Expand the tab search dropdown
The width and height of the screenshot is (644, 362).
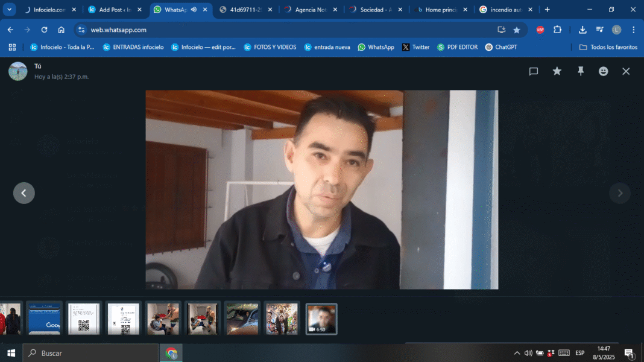click(x=10, y=10)
